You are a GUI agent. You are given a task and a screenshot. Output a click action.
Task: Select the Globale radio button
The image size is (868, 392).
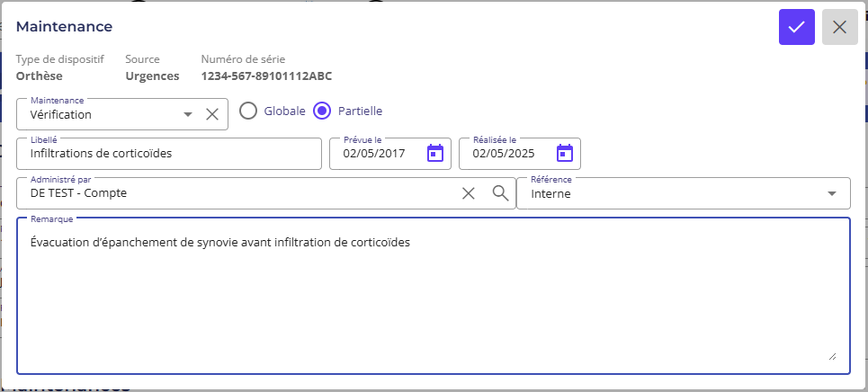click(248, 111)
